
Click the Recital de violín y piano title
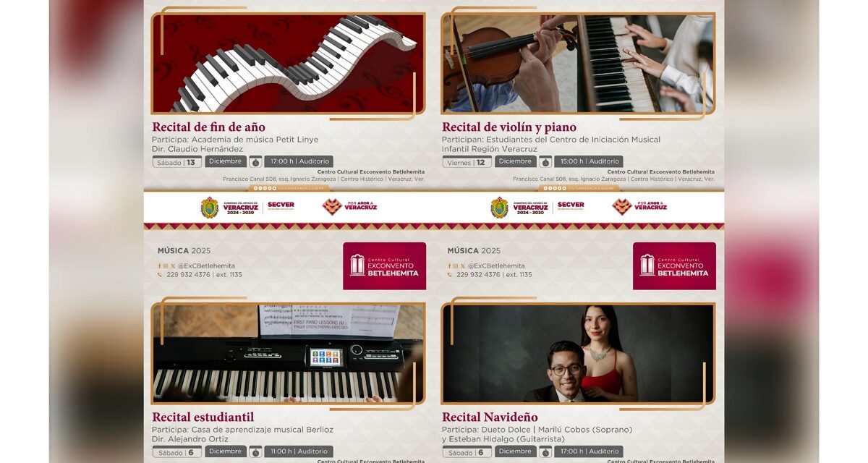coord(509,127)
